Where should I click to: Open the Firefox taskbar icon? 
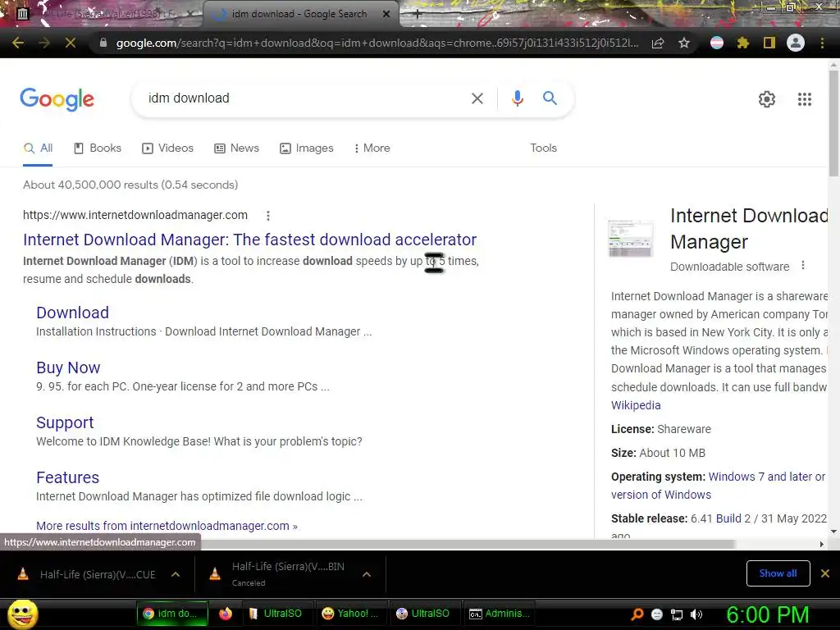[226, 614]
